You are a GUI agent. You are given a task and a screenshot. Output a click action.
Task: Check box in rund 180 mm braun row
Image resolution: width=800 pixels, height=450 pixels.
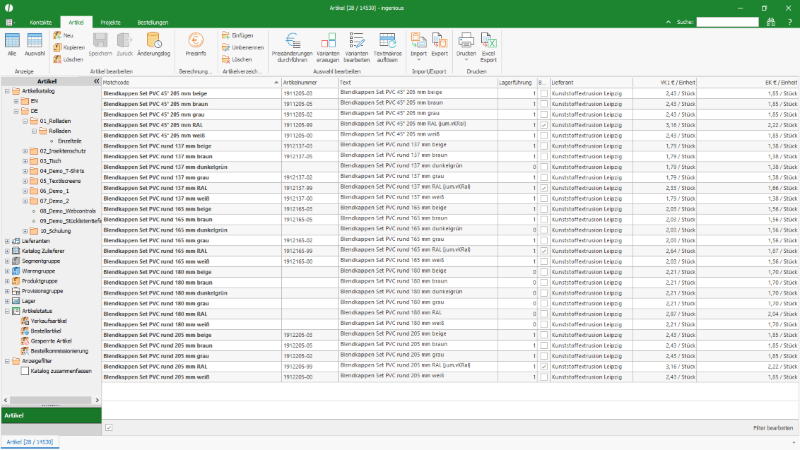(544, 282)
